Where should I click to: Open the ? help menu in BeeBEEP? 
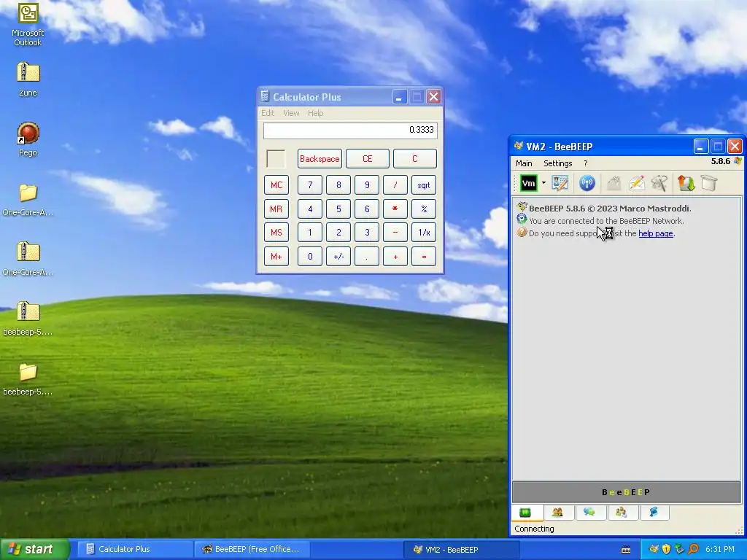click(x=586, y=163)
